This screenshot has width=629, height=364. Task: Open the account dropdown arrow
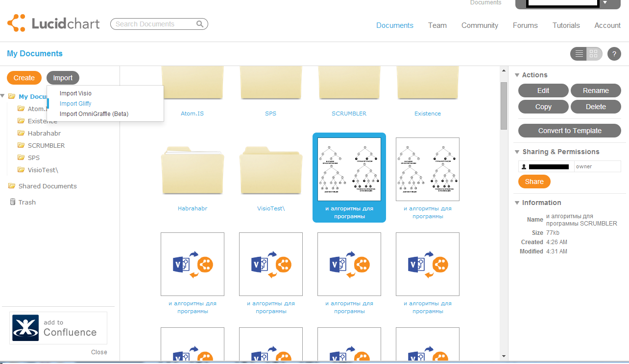tap(605, 2)
